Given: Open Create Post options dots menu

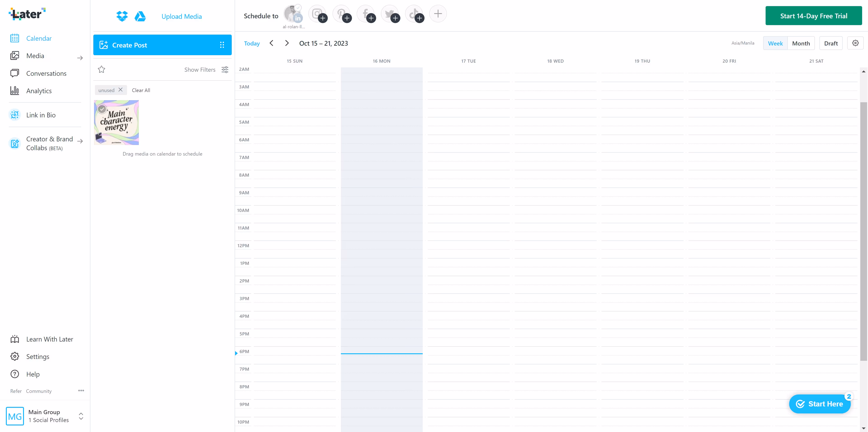Looking at the screenshot, I should click(222, 45).
